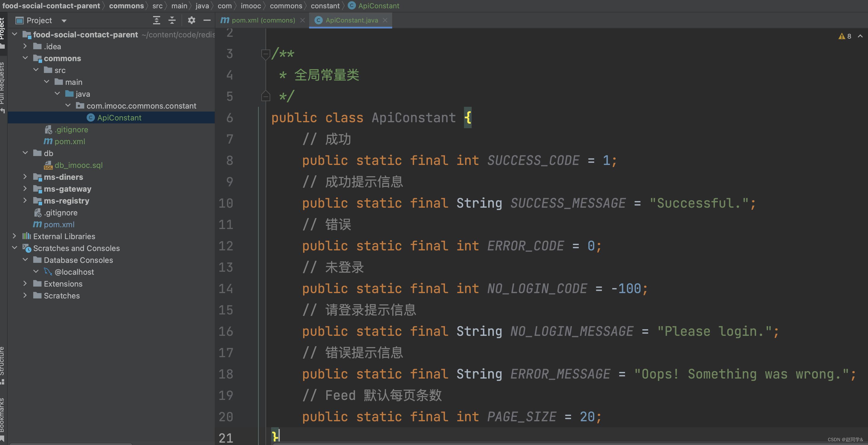The height and width of the screenshot is (445, 868).
Task: Click the next highlighted error arrow
Action: [x=860, y=36]
